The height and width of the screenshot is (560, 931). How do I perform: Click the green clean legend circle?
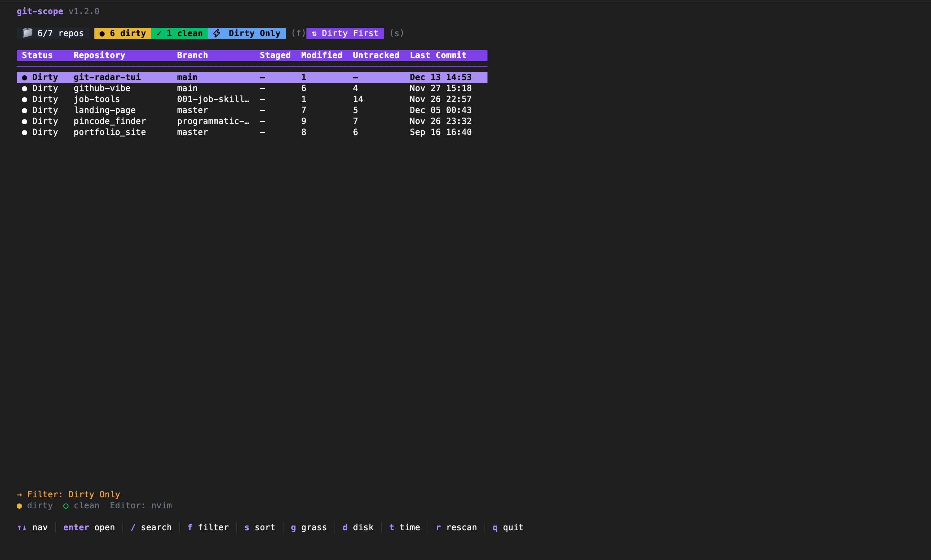[66, 506]
